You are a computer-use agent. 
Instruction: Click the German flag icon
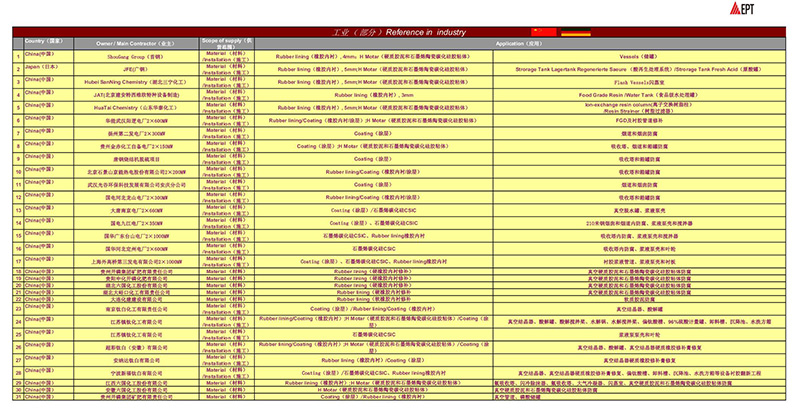click(x=576, y=32)
